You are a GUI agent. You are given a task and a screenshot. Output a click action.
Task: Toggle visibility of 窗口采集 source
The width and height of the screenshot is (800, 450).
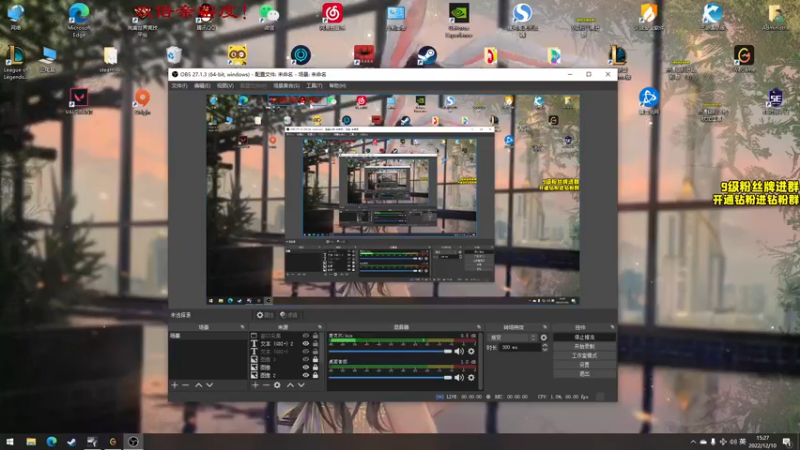306,336
